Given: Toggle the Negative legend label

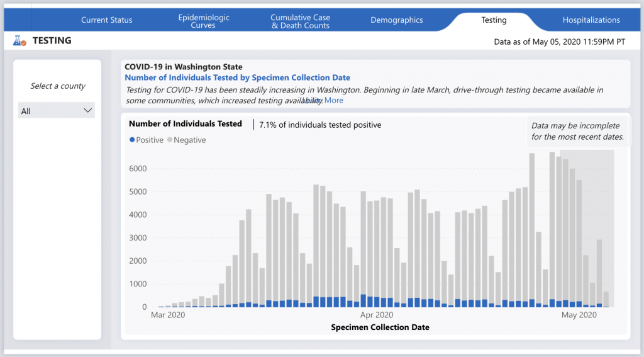Looking at the screenshot, I should coord(189,140).
